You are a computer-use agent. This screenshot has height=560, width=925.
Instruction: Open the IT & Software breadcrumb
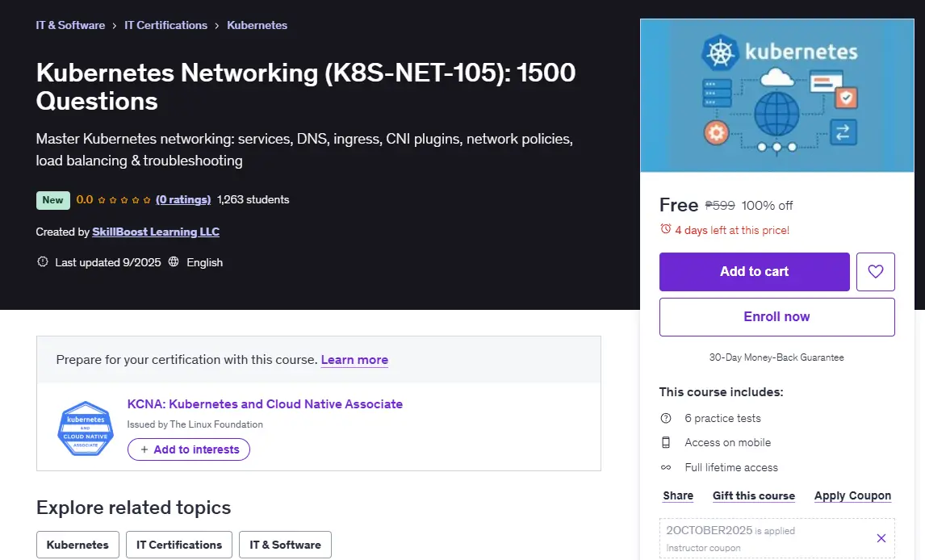(70, 25)
